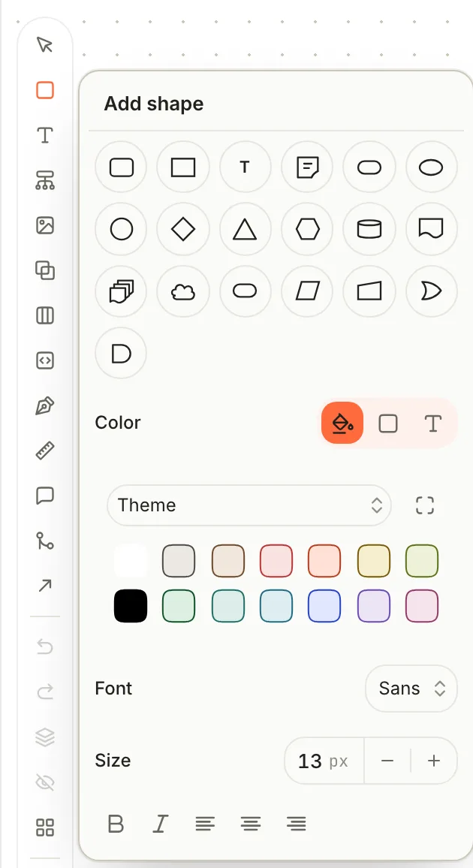This screenshot has height=868, width=473.
Task: Open the layers stack icon
Action: (x=45, y=737)
